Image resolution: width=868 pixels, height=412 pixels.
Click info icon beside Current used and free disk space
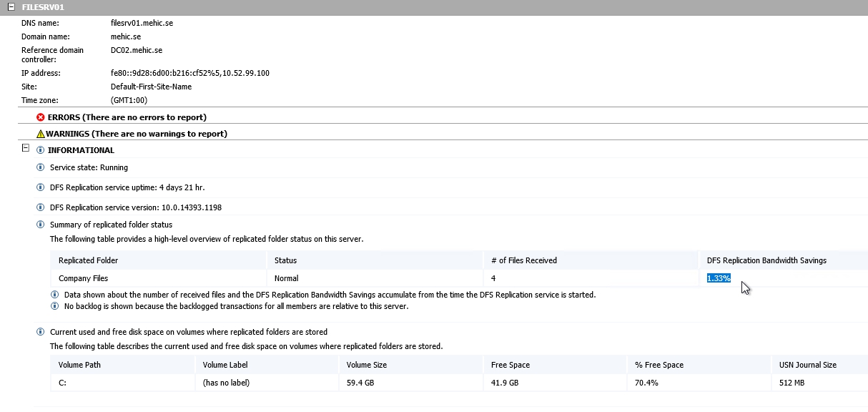point(40,332)
